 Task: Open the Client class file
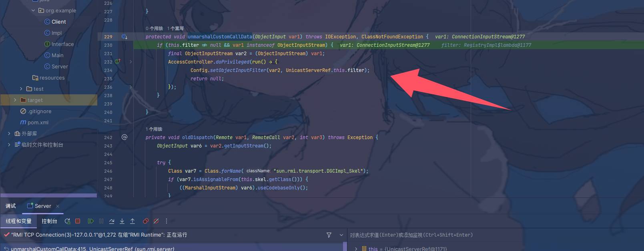(58, 22)
